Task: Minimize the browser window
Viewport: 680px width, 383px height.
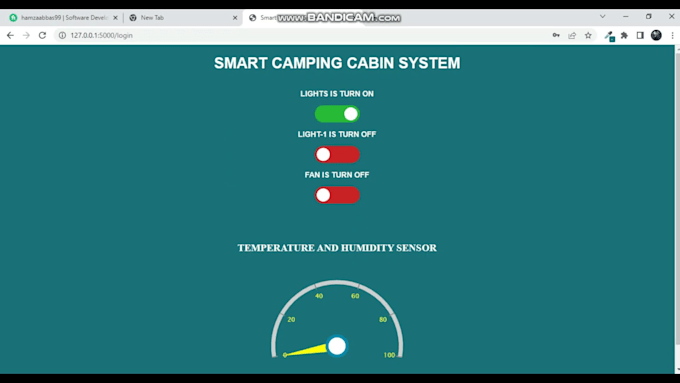Action: pos(625,16)
